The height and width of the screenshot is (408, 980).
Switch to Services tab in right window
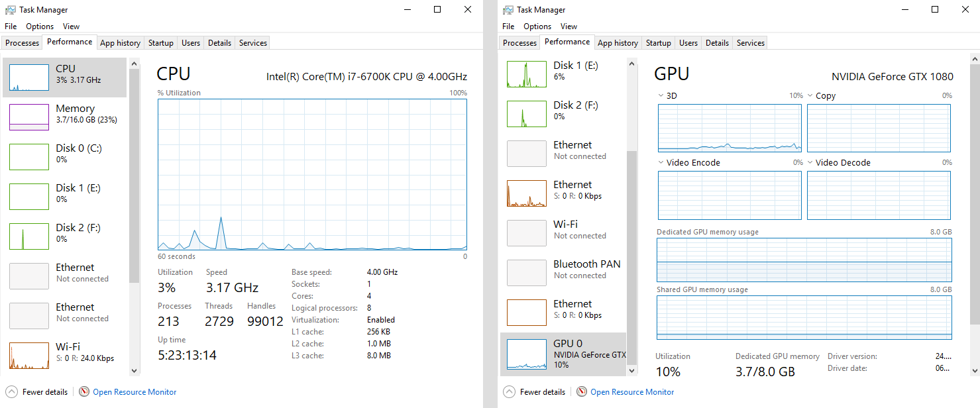coord(751,43)
